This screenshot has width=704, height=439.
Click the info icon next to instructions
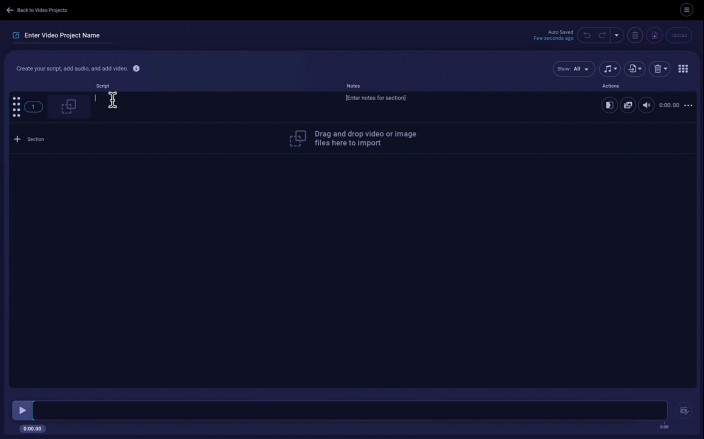[136, 69]
